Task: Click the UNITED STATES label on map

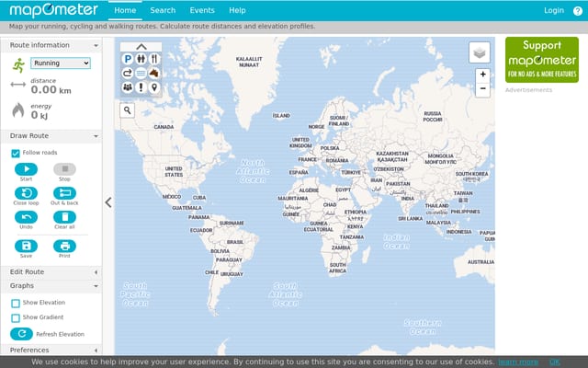Action: [174, 172]
